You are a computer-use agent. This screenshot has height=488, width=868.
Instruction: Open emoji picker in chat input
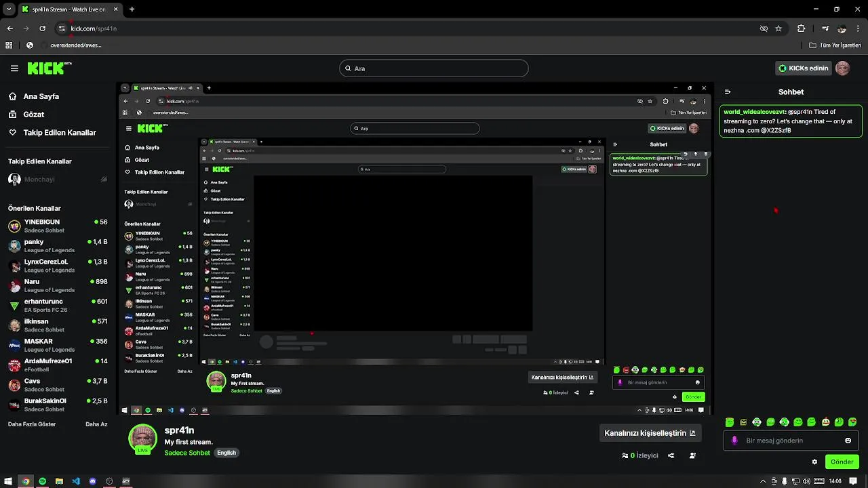[848, 441]
